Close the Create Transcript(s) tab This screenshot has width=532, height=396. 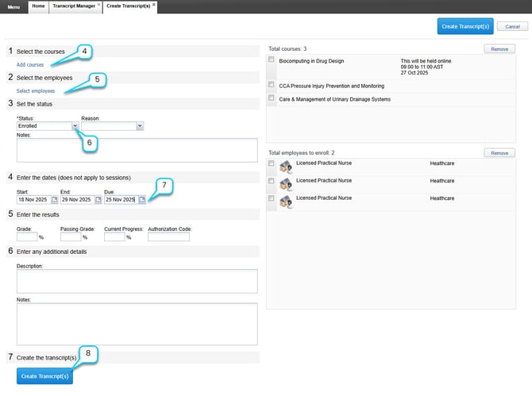tap(154, 4)
